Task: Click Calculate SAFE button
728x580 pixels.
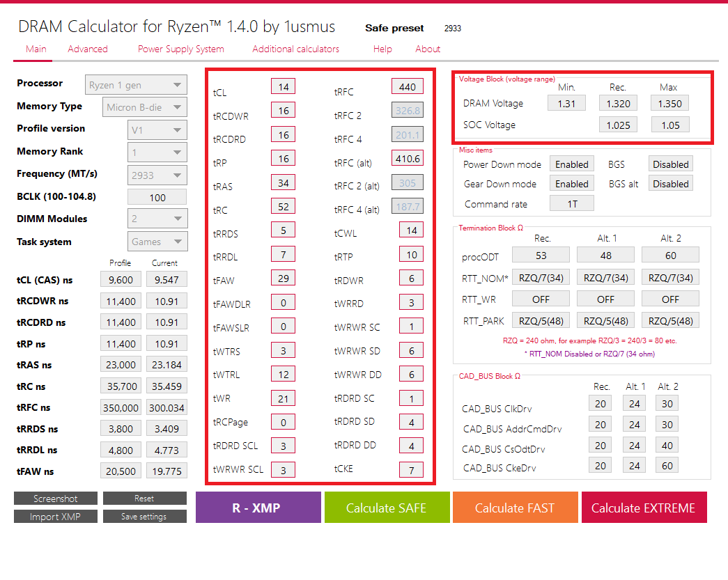Action: pos(387,508)
